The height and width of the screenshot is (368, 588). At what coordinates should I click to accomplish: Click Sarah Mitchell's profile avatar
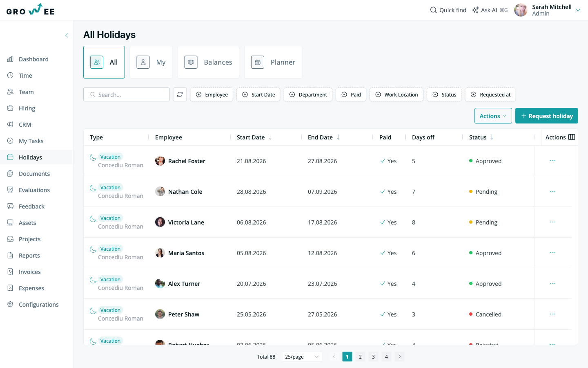tap(521, 10)
